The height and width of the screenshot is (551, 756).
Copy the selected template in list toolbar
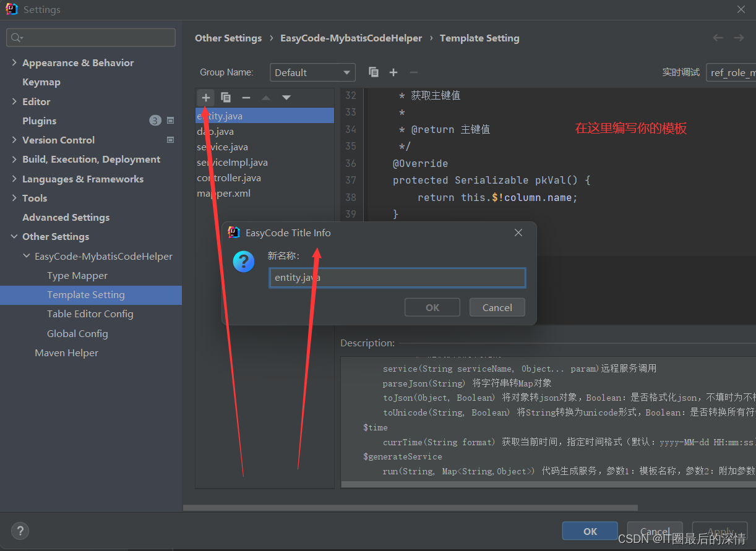(226, 97)
